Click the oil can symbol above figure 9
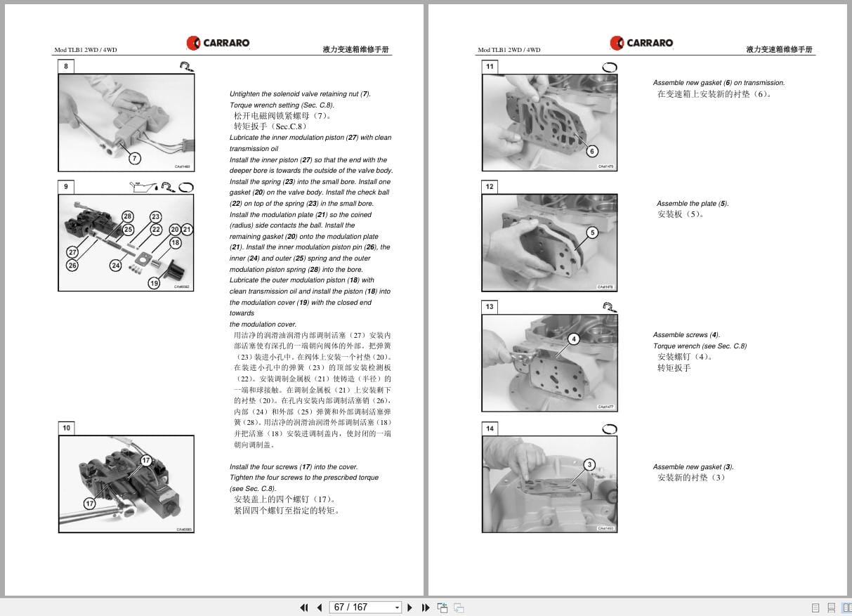 point(143,186)
